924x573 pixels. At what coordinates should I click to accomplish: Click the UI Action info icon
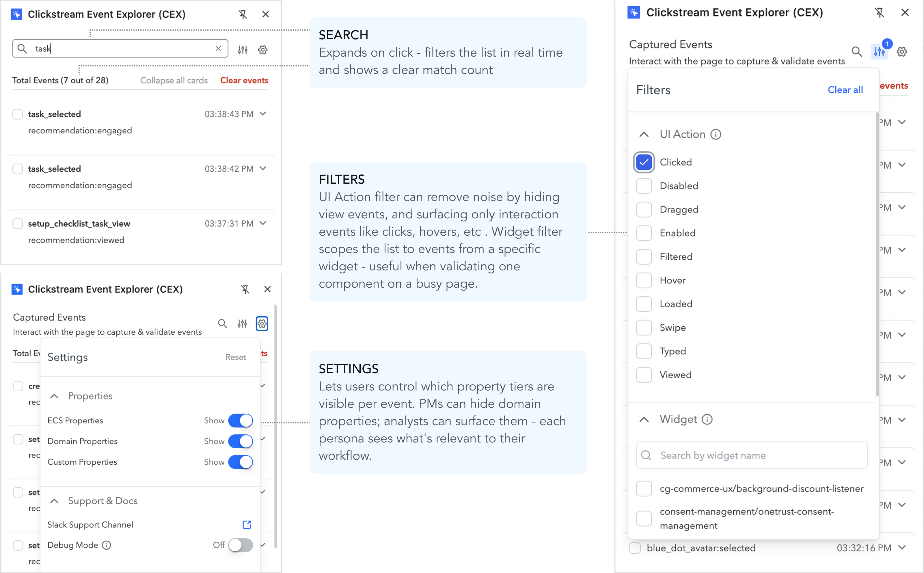pos(716,134)
